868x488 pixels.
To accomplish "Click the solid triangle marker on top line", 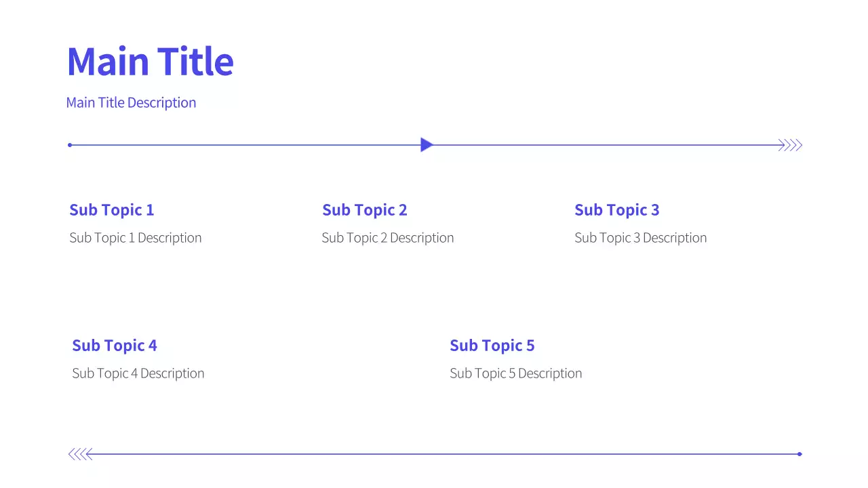I will [x=426, y=144].
